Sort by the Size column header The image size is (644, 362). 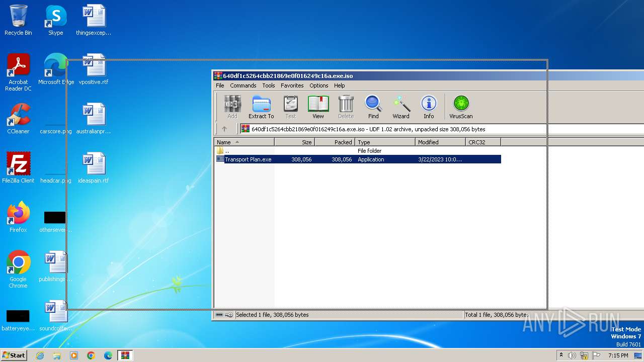coord(294,142)
